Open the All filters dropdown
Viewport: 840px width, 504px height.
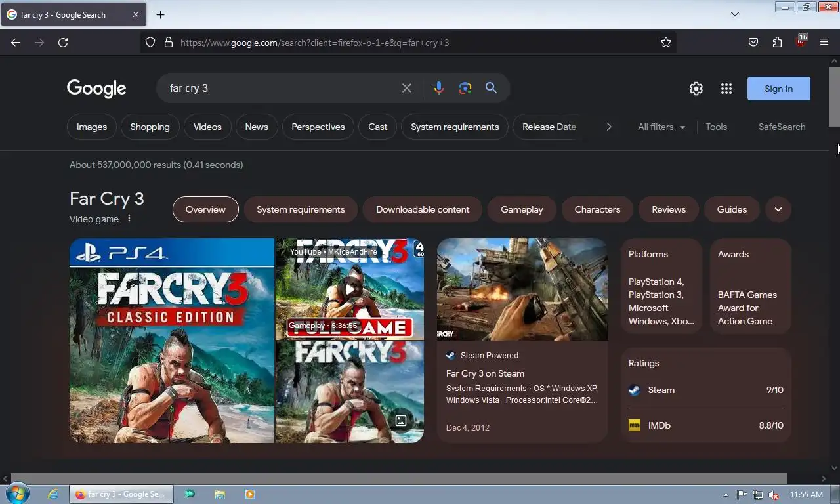(x=661, y=127)
